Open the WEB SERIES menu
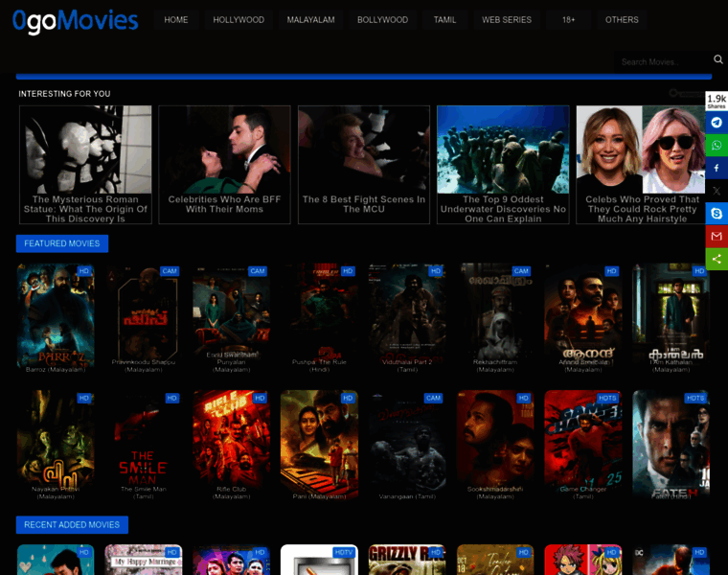Image resolution: width=728 pixels, height=575 pixels. [507, 20]
